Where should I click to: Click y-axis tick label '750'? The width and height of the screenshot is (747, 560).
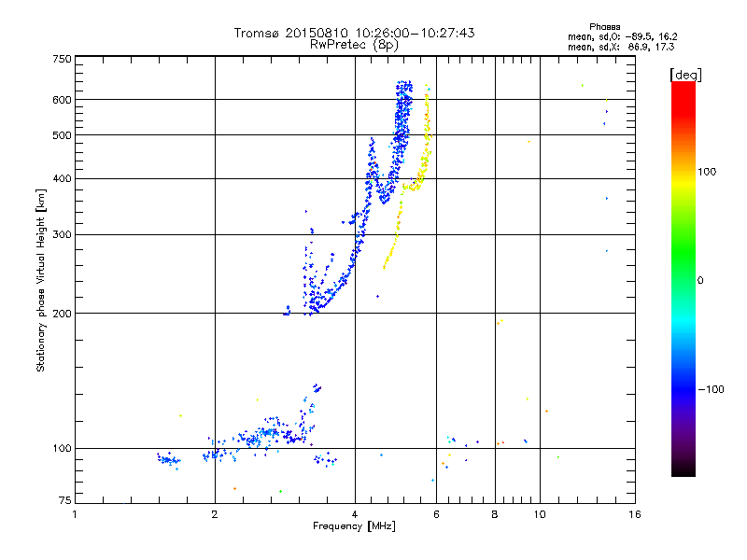tap(62, 59)
